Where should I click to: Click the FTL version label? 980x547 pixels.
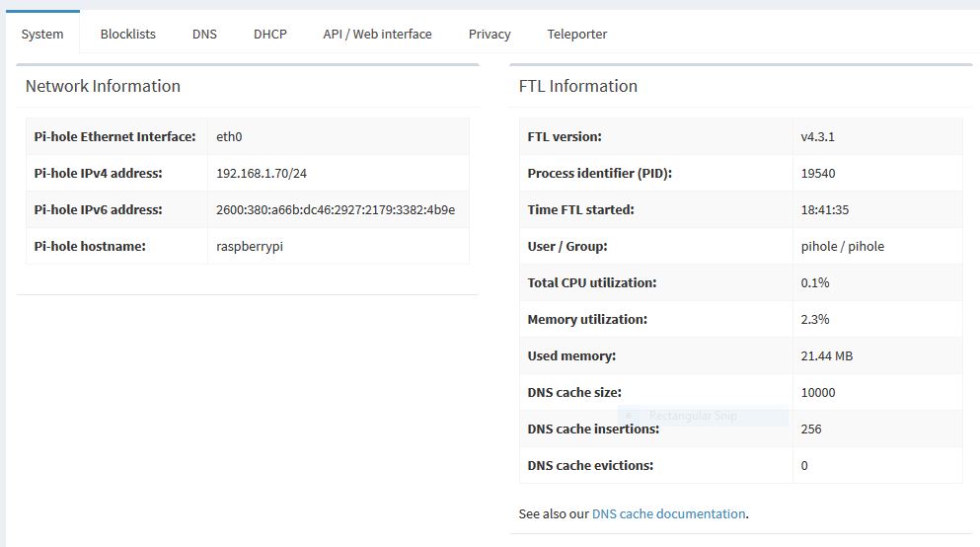pyautogui.click(x=565, y=137)
